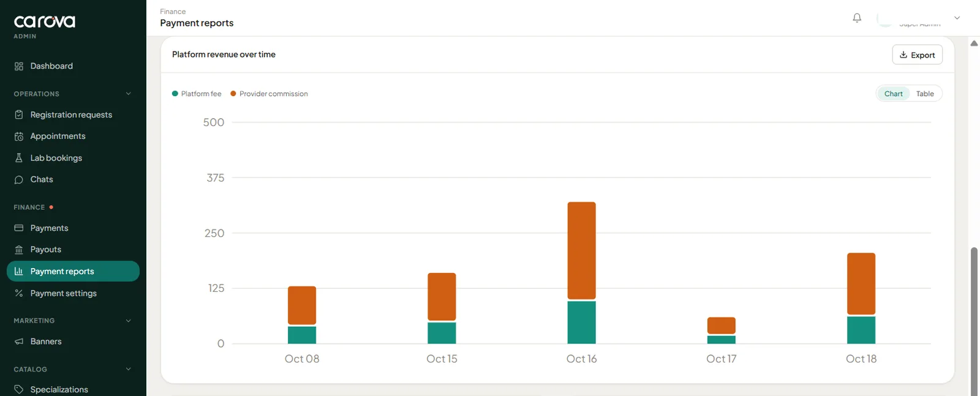Click the Oct 17 axis label
Image resolution: width=980 pixels, height=396 pixels.
tap(722, 359)
